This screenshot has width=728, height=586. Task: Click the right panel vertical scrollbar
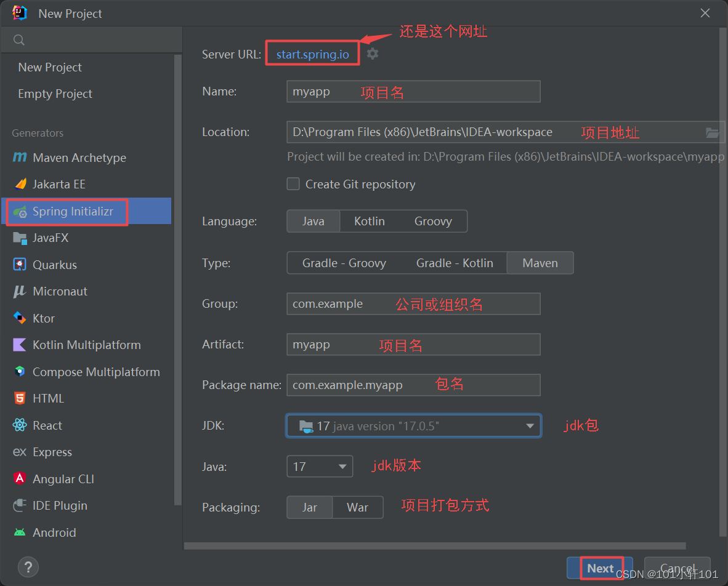(723, 282)
